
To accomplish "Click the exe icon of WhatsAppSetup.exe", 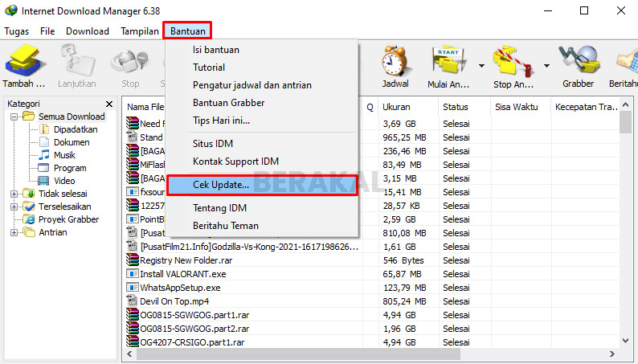I will pos(133,287).
